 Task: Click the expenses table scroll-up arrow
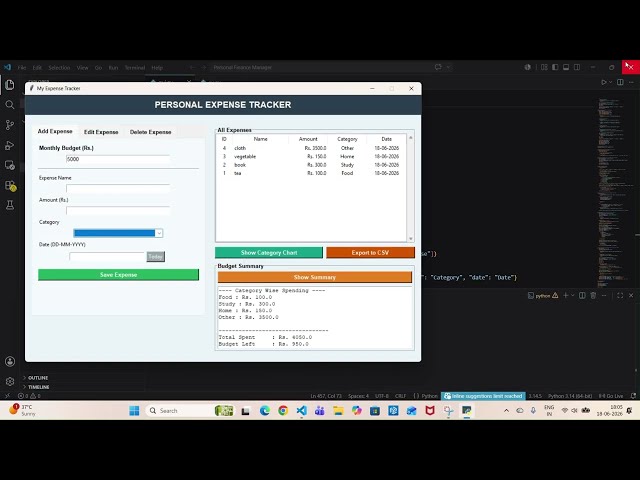pyautogui.click(x=411, y=138)
